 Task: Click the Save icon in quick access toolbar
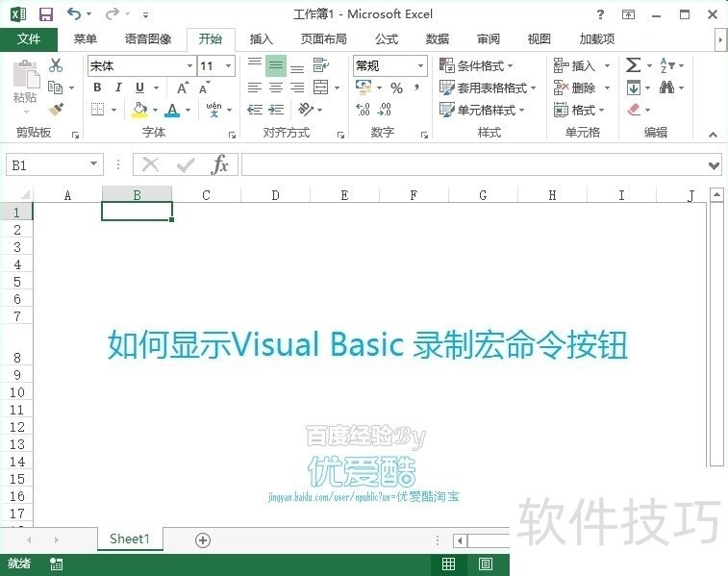(46, 14)
